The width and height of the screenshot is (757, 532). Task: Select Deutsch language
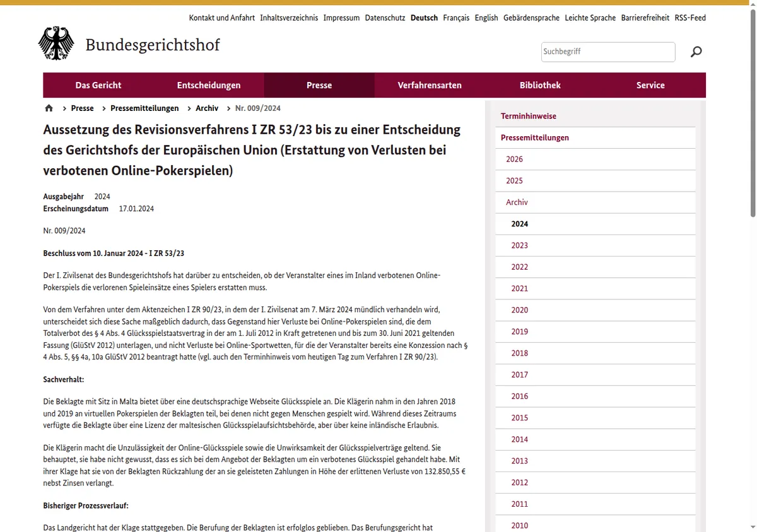point(424,18)
